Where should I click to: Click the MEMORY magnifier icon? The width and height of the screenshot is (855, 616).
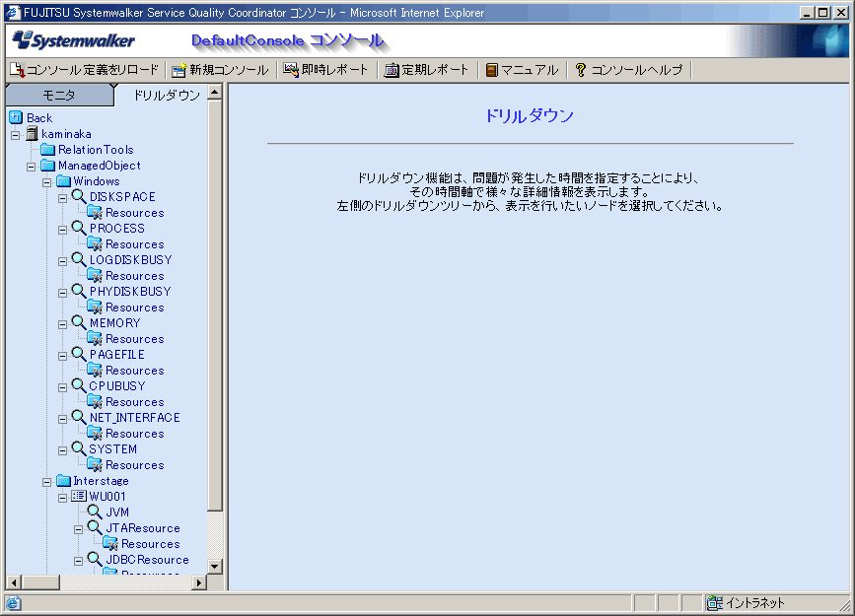pos(79,322)
